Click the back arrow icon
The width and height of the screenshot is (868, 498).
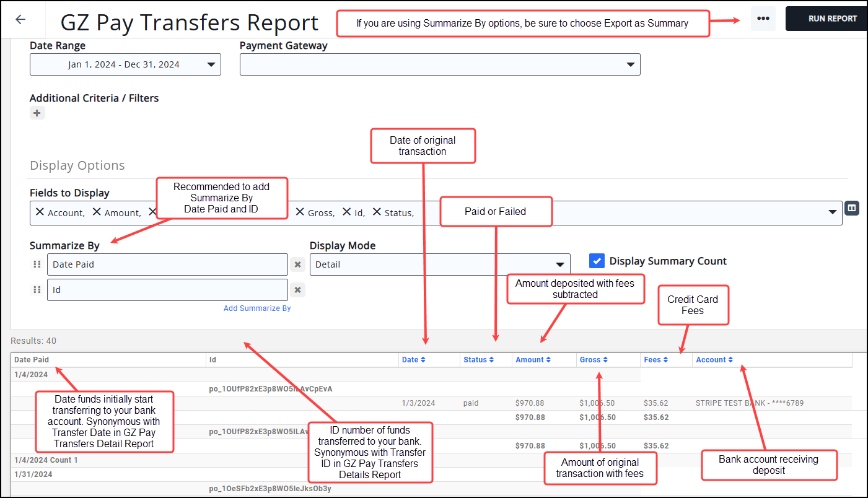20,19
